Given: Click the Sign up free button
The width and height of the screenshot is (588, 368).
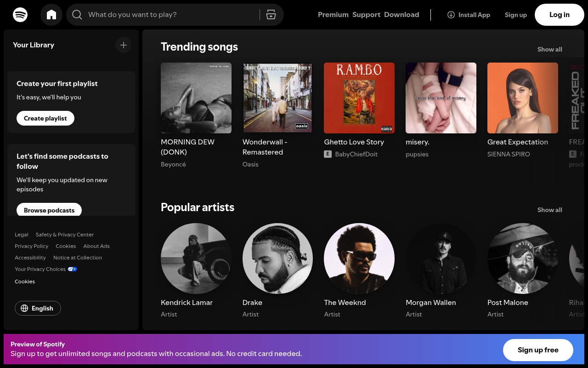Looking at the screenshot, I should pos(538,350).
